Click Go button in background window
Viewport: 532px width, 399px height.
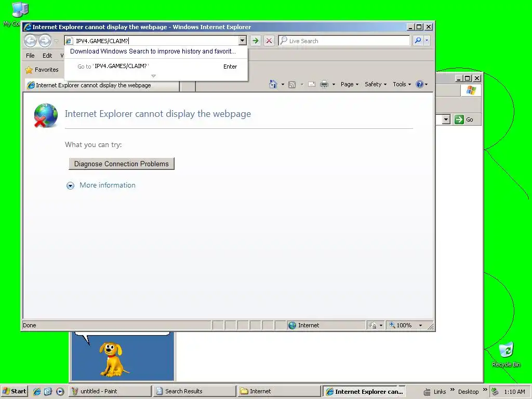[x=464, y=119]
